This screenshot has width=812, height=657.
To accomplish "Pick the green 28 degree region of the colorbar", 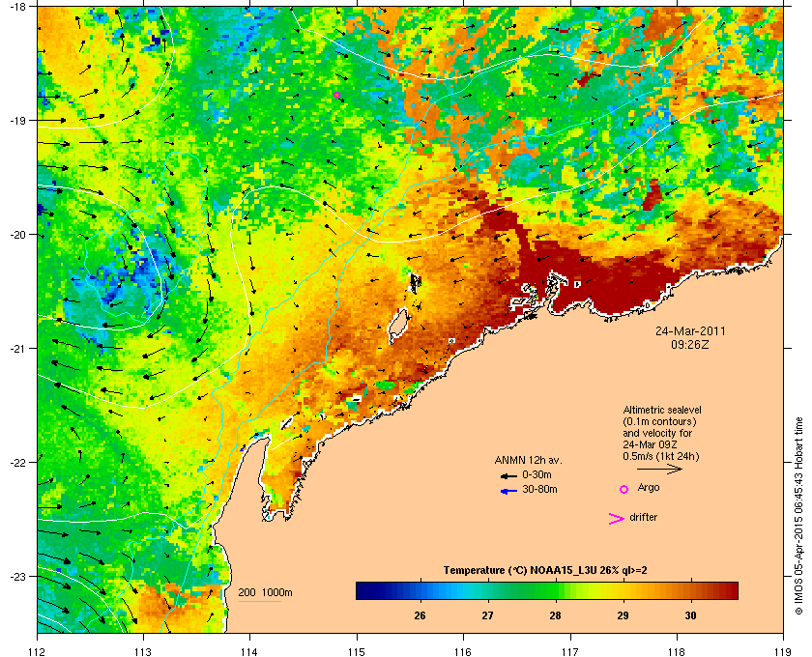I will [x=555, y=590].
